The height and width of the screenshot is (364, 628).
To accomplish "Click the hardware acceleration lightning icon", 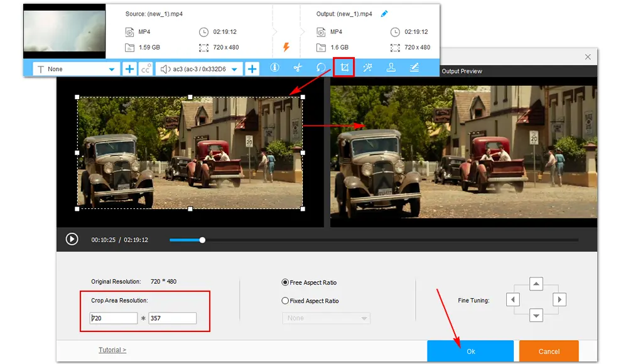I will (x=286, y=47).
